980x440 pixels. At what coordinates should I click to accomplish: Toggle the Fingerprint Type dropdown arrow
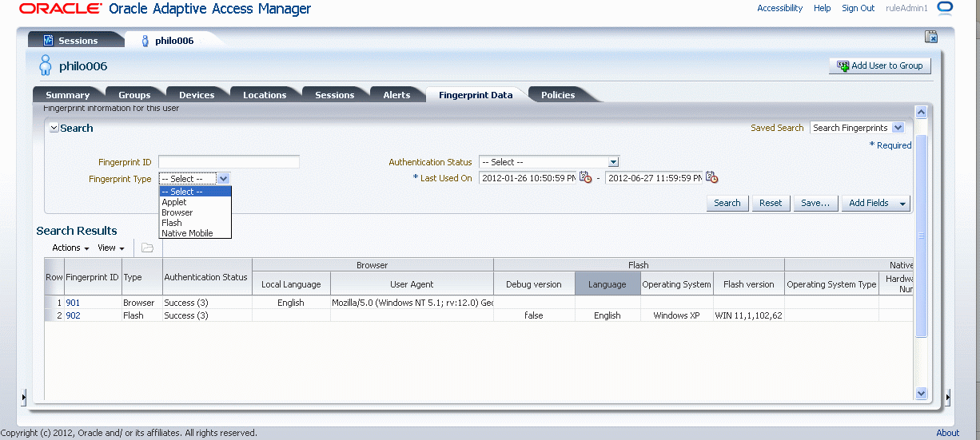(x=224, y=179)
